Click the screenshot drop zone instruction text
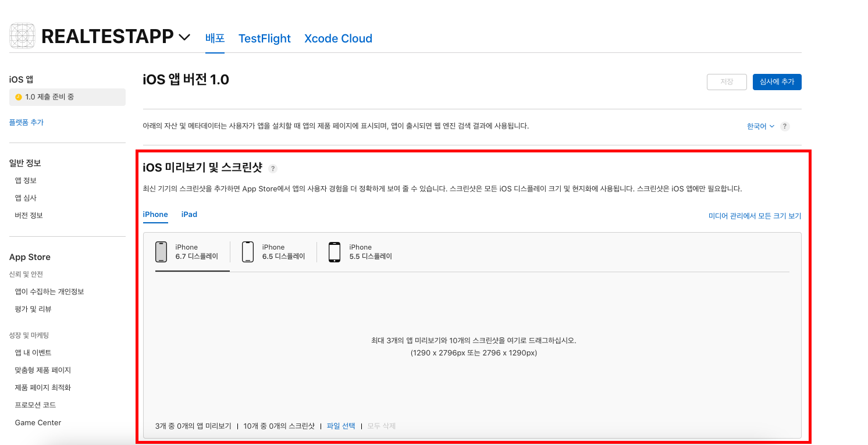The height and width of the screenshot is (445, 868). pos(474,347)
